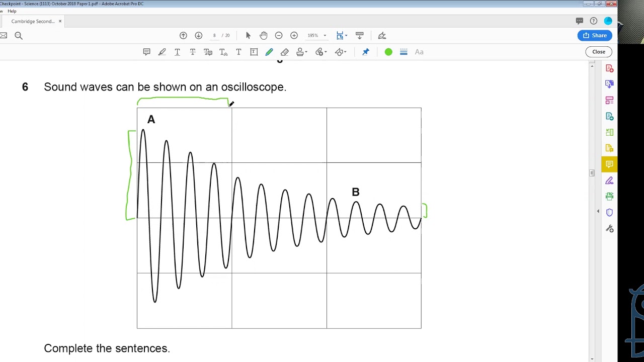Toggle the green Pencil drawing tool
Screen dimensions: 644x362
click(269, 52)
